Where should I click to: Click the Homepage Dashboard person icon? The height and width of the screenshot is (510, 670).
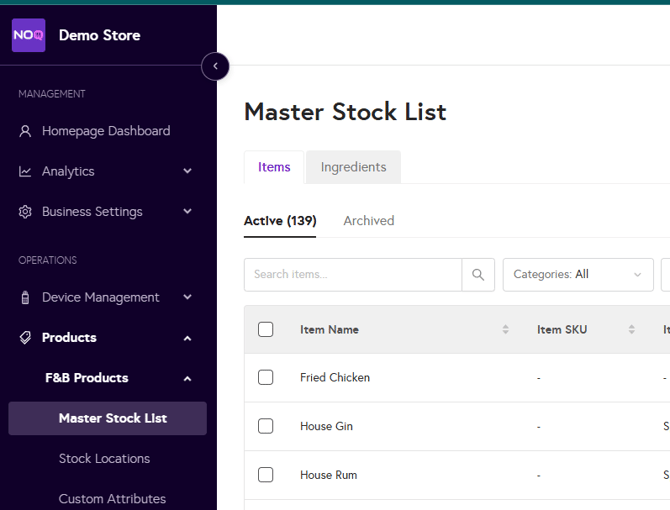click(x=26, y=131)
